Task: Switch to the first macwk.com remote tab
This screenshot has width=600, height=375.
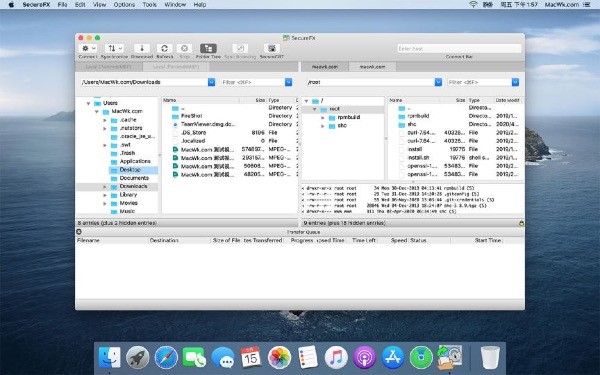Action: tap(325, 67)
